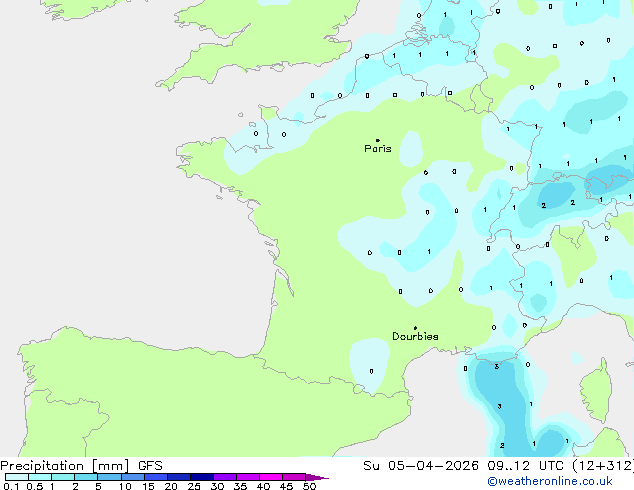Click the 'Su 05-04-2026' date text
This screenshot has height=490, width=634.
(421, 466)
